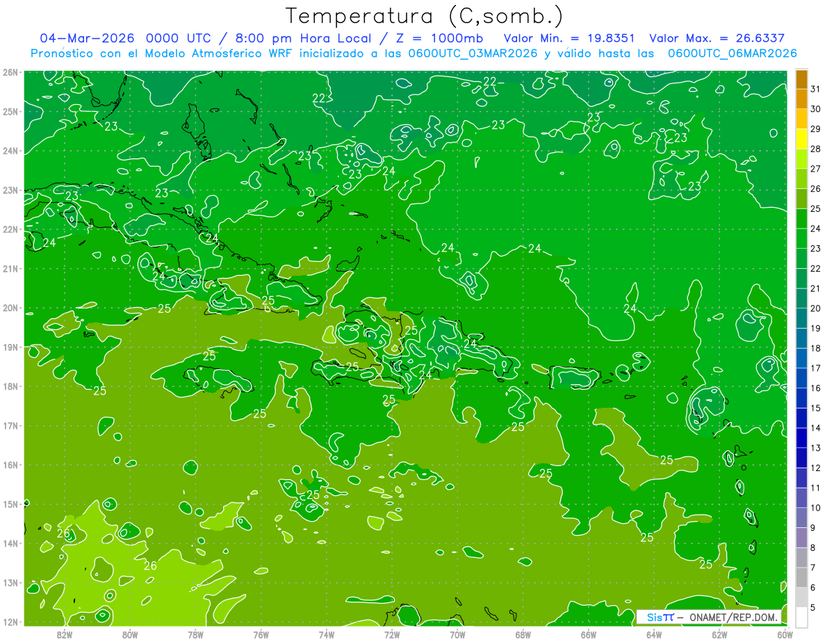Click the '62W' longitude axis label
834x644 pixels.
[719, 634]
